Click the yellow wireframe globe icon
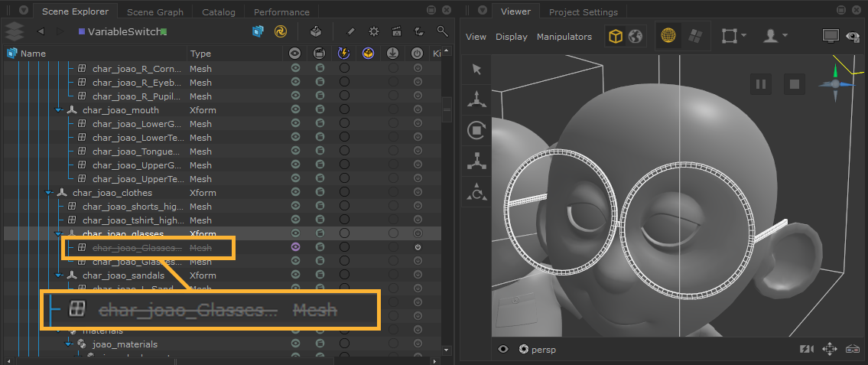 pyautogui.click(x=668, y=36)
